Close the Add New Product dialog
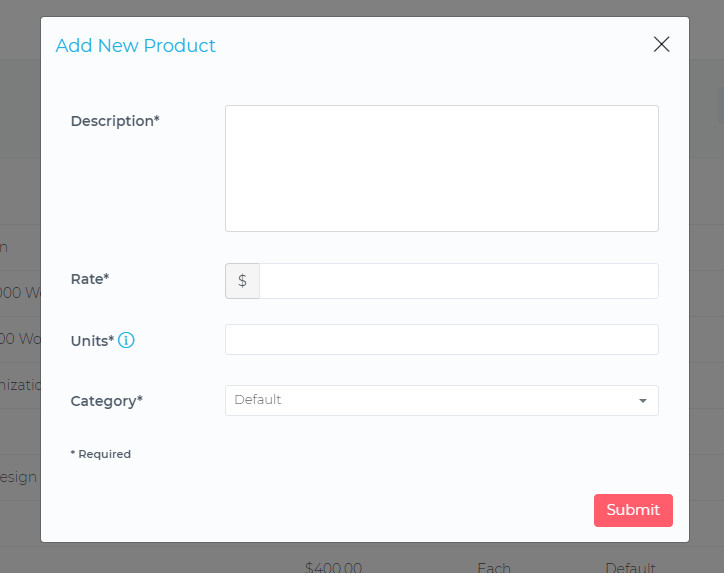The width and height of the screenshot is (724, 573). pos(661,44)
